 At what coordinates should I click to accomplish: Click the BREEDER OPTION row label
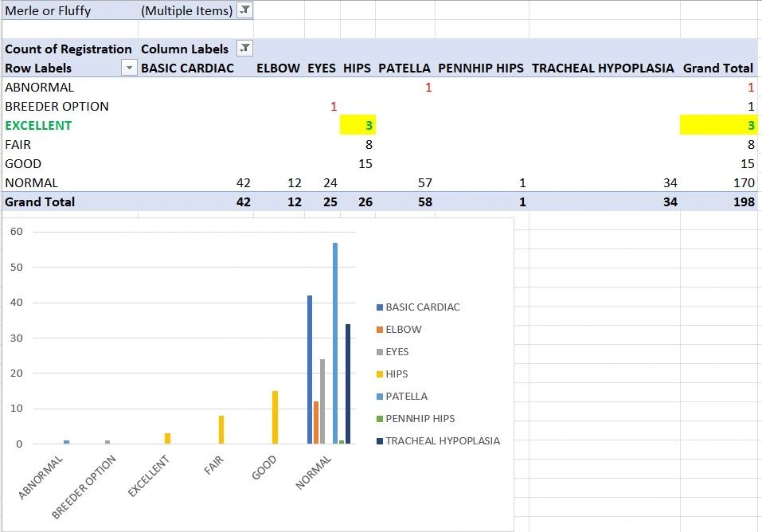[57, 106]
